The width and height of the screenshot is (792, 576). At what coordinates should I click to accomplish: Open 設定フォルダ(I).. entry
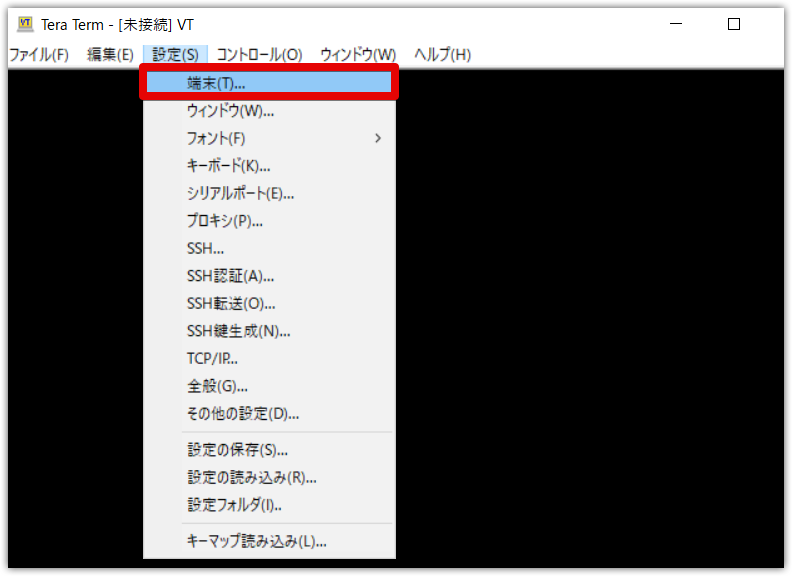(269, 504)
